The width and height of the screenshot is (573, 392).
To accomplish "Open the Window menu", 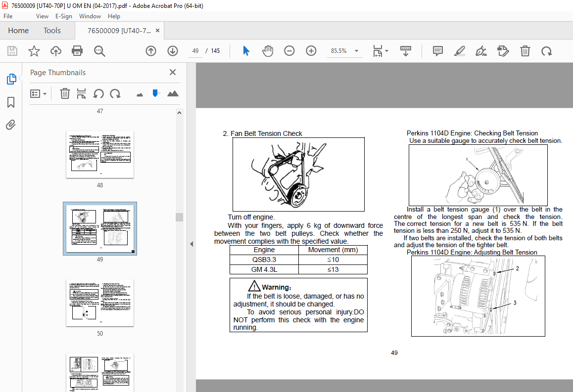I will click(x=90, y=16).
